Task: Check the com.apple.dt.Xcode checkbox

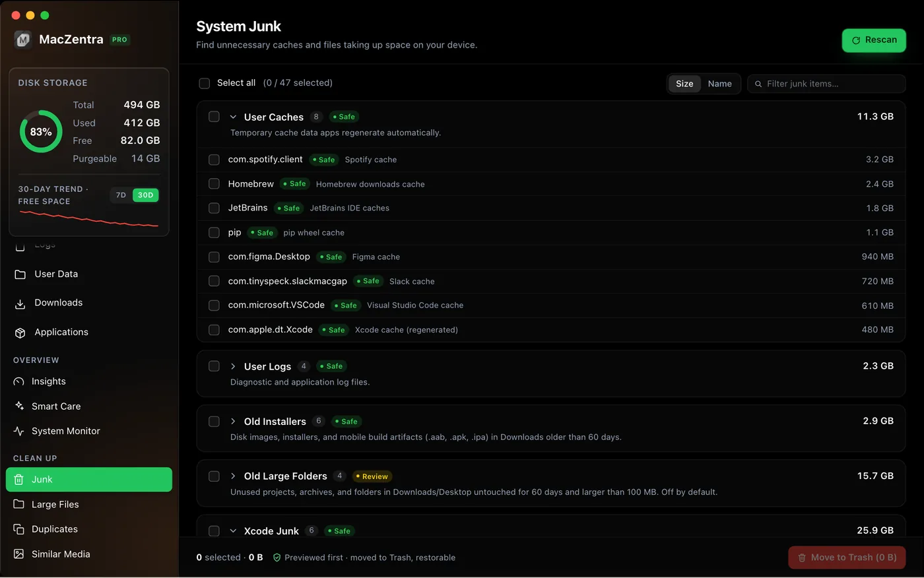Action: click(214, 330)
